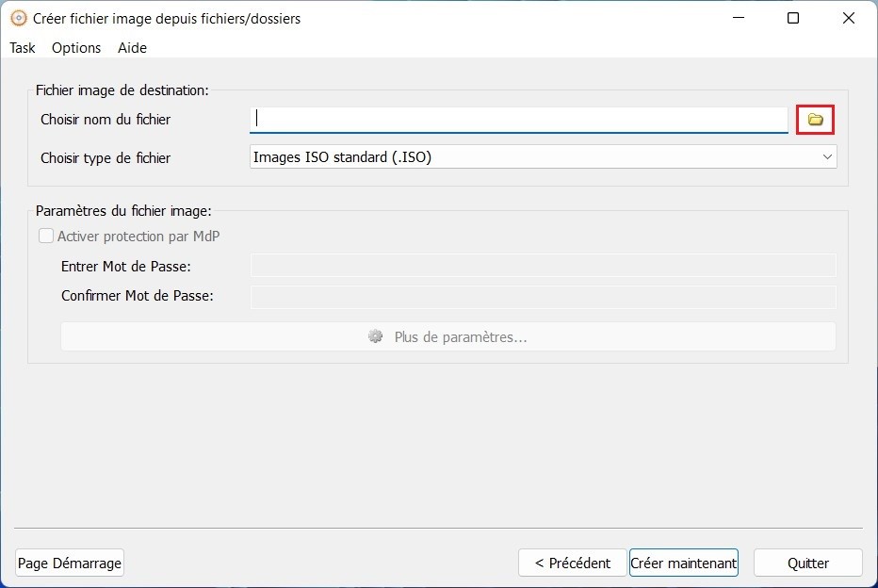Click the Quitter button
The height and width of the screenshot is (588, 878).
[x=807, y=563]
